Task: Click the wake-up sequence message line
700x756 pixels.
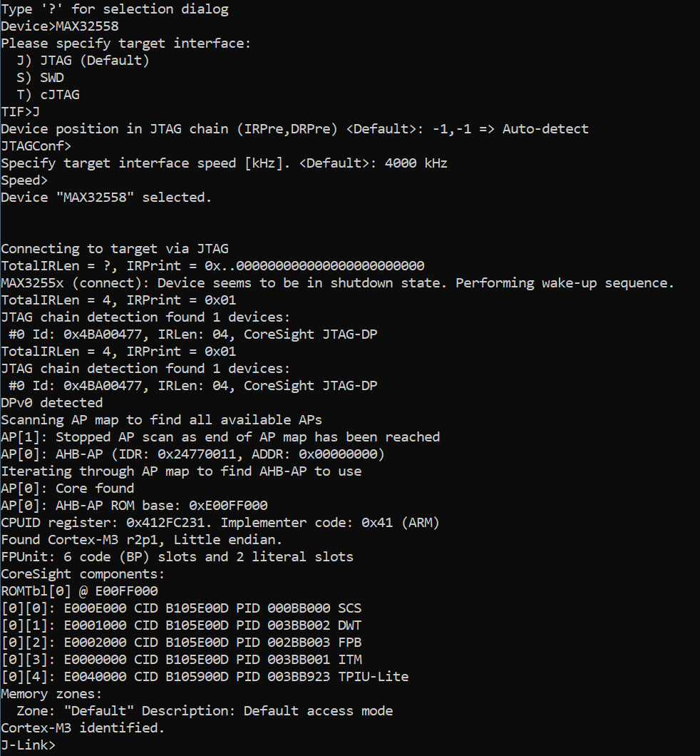Action: [x=337, y=283]
